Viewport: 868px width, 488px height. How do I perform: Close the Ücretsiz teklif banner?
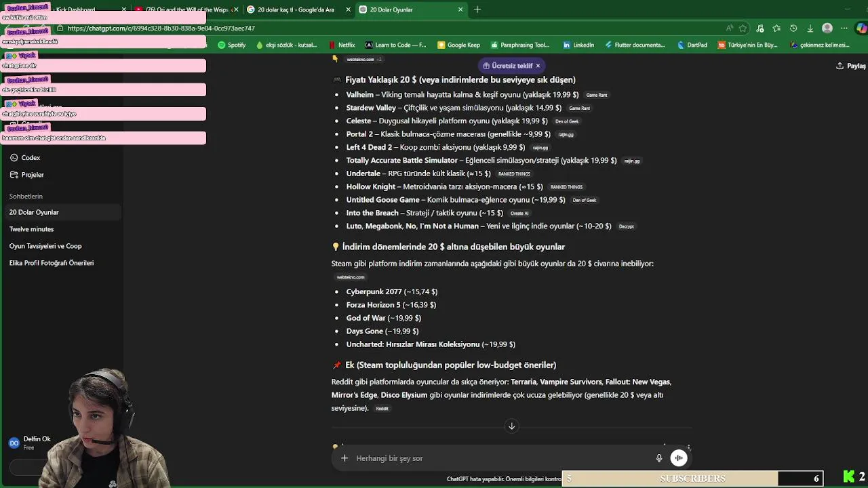(538, 66)
